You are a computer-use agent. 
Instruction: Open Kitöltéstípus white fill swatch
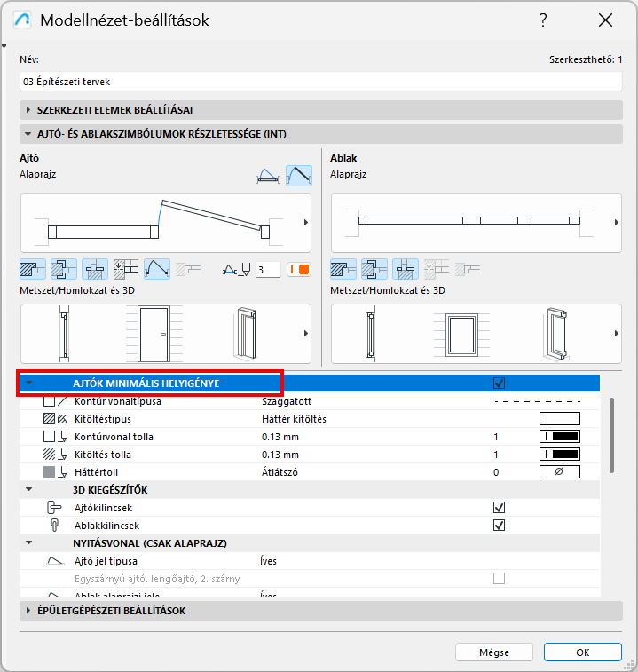click(x=560, y=419)
